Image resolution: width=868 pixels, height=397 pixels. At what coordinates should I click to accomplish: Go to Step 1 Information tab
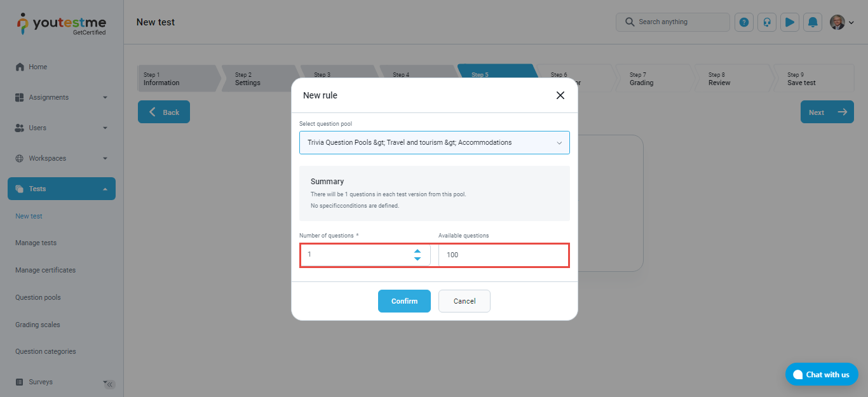[177, 79]
